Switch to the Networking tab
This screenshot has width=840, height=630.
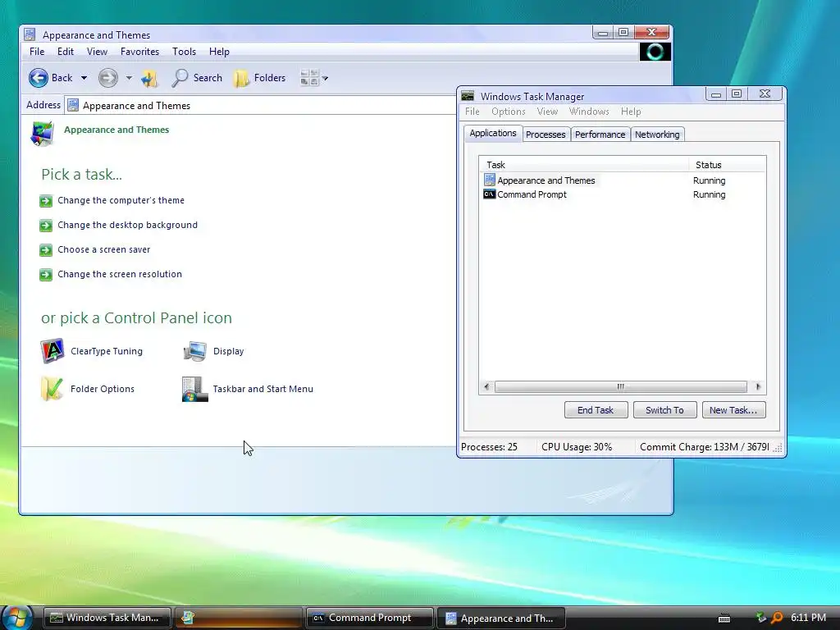(657, 135)
